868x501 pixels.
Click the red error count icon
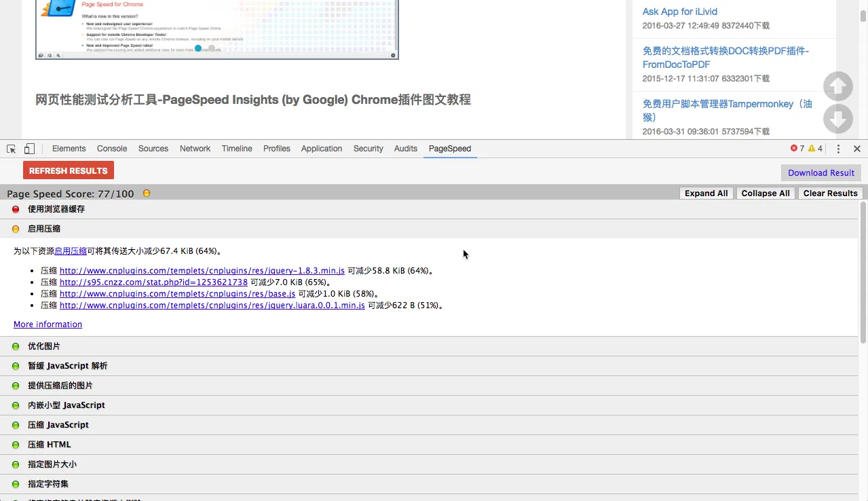click(794, 149)
